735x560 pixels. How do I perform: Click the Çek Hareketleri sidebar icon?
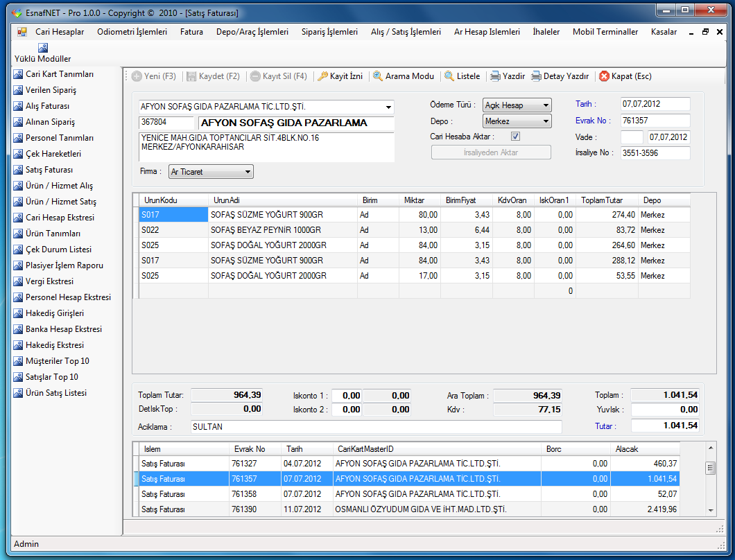(x=18, y=154)
